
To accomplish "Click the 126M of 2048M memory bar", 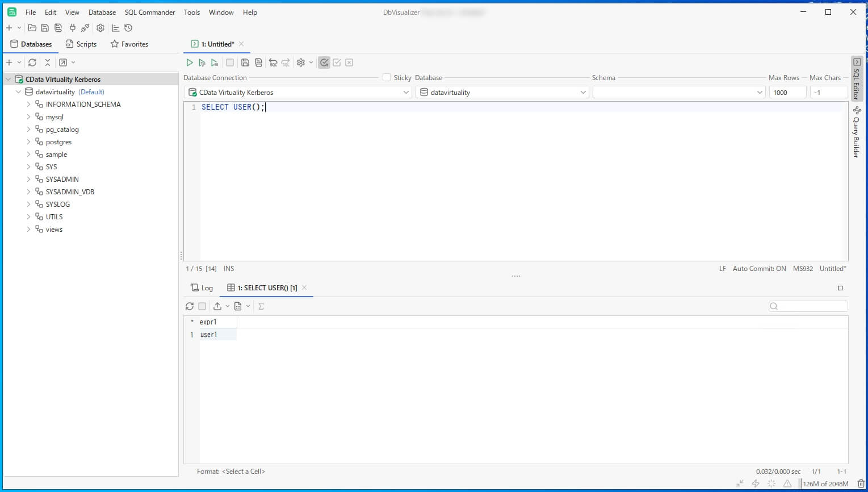I will coord(825,484).
